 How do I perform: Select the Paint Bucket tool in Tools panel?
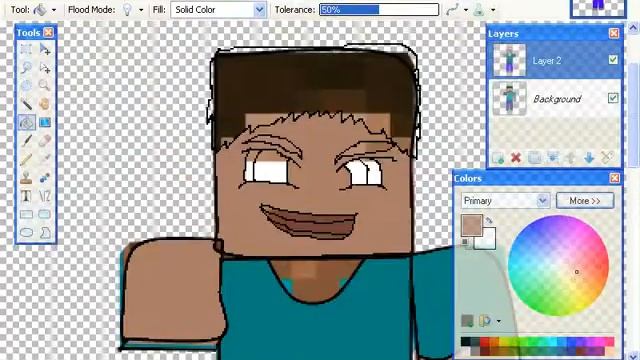coord(27,122)
